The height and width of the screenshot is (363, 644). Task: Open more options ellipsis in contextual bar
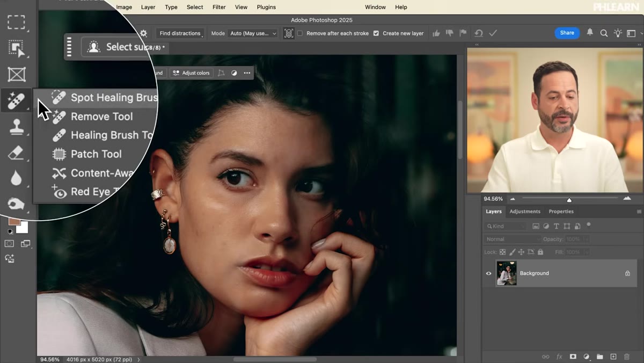247,73
